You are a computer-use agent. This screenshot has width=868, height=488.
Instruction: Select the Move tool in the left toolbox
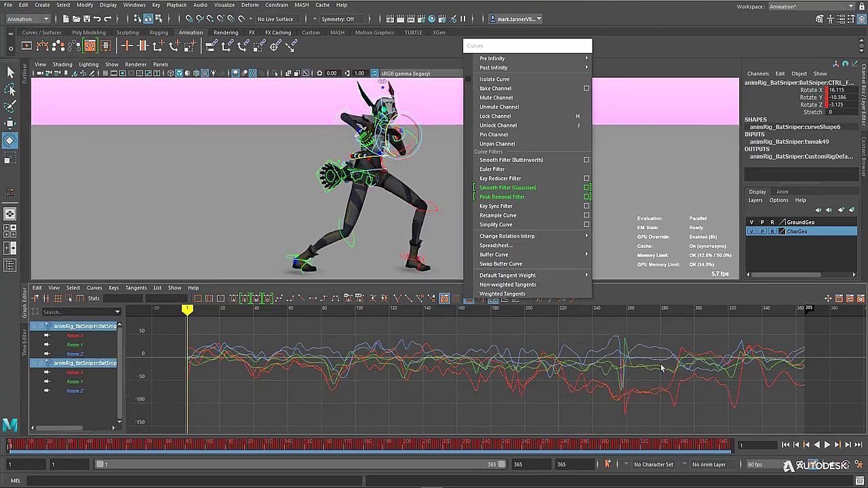tap(10, 123)
